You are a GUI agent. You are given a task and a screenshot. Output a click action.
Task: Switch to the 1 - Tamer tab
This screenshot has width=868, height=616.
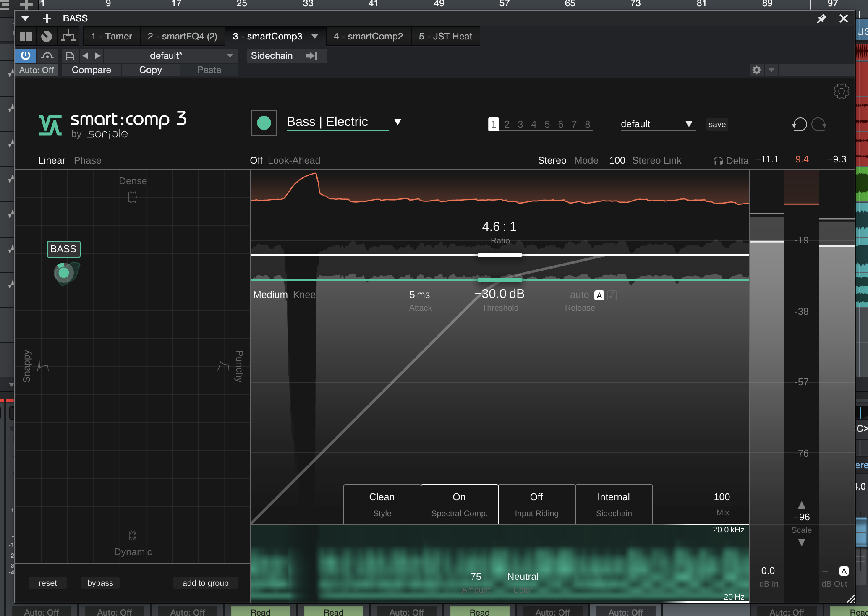click(x=112, y=37)
